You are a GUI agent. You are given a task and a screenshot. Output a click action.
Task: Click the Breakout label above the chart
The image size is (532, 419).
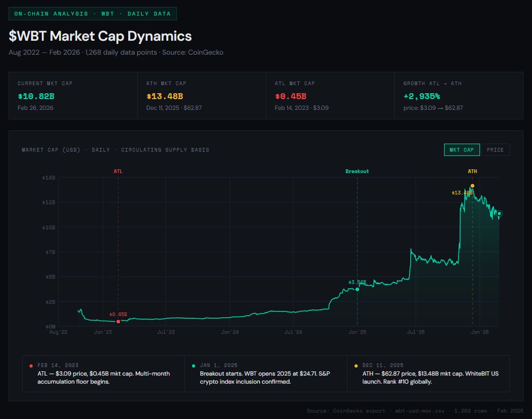(357, 171)
